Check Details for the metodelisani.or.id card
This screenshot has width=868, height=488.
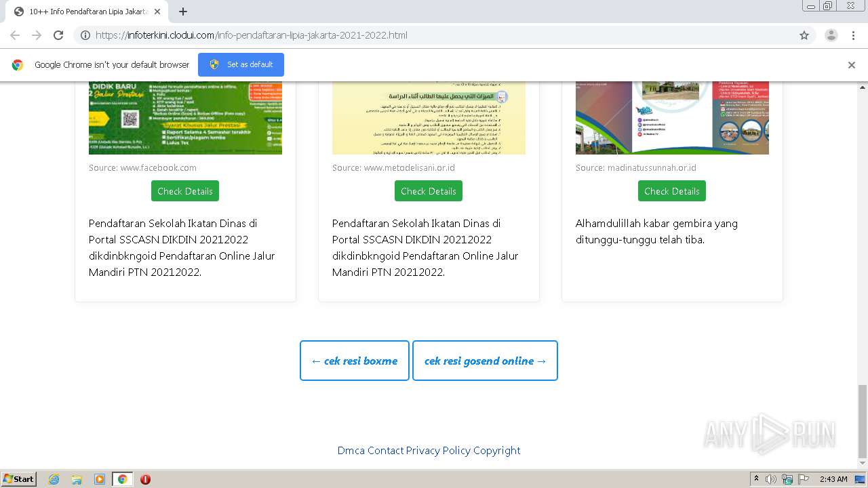coord(429,191)
